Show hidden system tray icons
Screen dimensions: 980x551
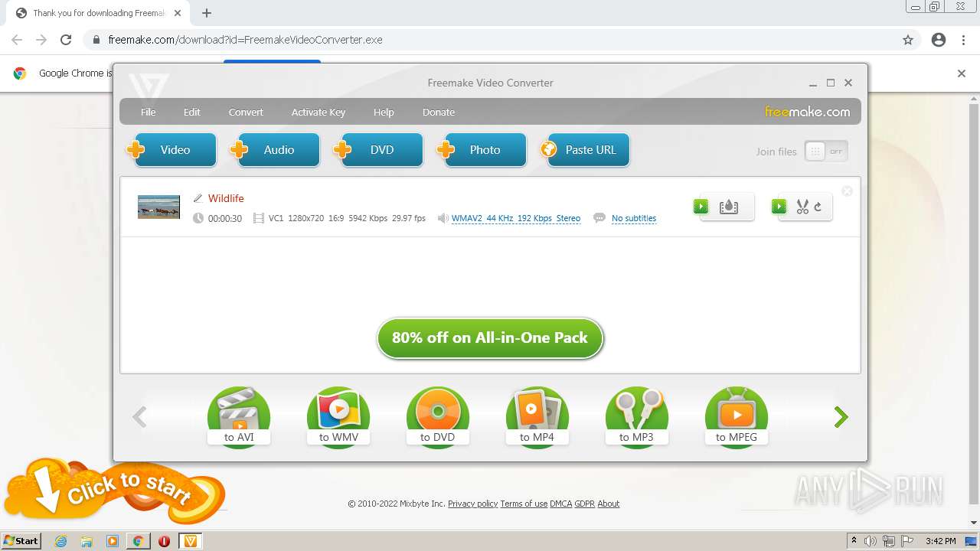pos(854,541)
